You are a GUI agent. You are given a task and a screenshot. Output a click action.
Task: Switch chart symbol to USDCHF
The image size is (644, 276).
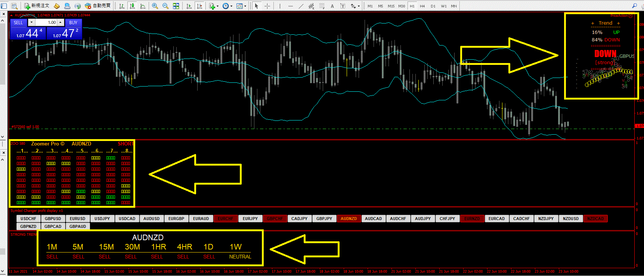28,219
